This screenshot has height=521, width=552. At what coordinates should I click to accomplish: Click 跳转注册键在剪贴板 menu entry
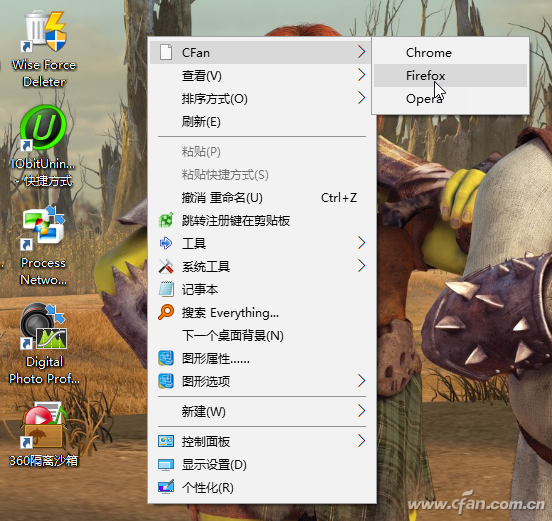pyautogui.click(x=262, y=221)
